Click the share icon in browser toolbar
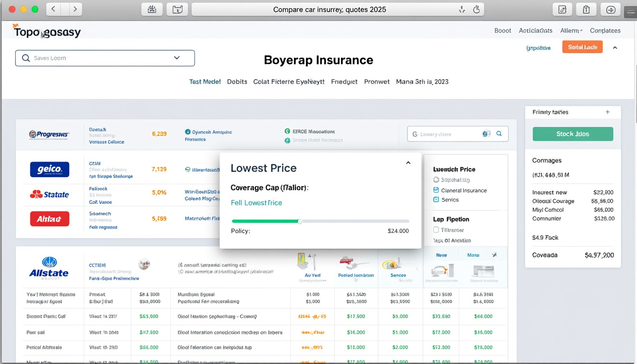The image size is (637, 364). point(586,9)
